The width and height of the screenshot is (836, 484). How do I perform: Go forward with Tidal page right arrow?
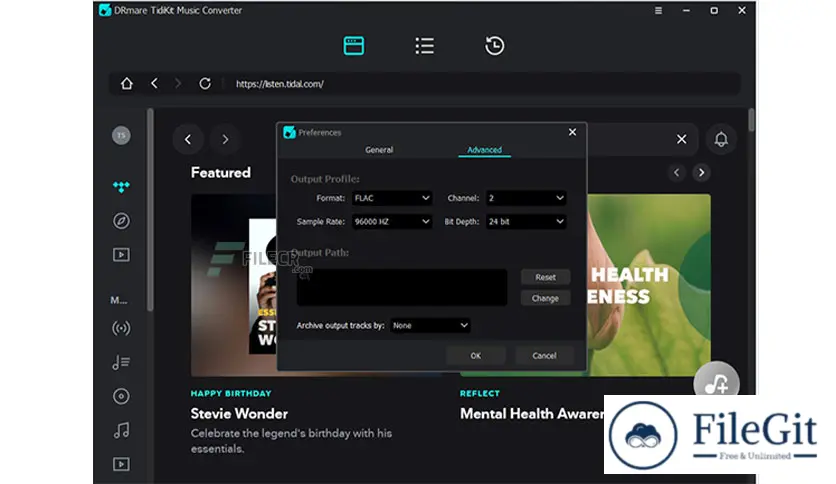225,140
